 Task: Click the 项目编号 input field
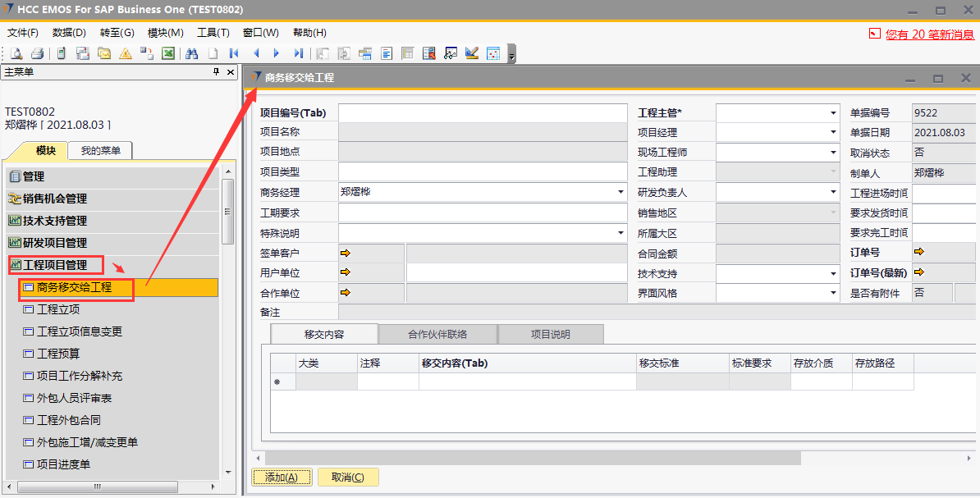482,113
